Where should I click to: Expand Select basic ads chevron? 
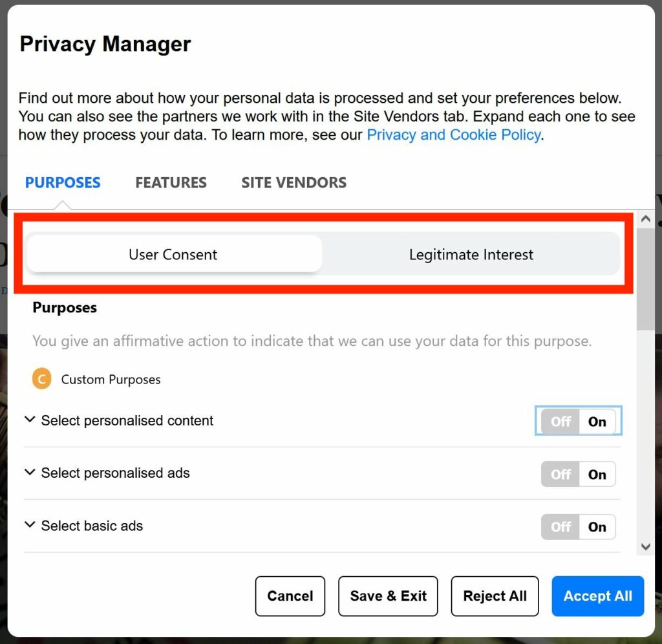click(29, 526)
